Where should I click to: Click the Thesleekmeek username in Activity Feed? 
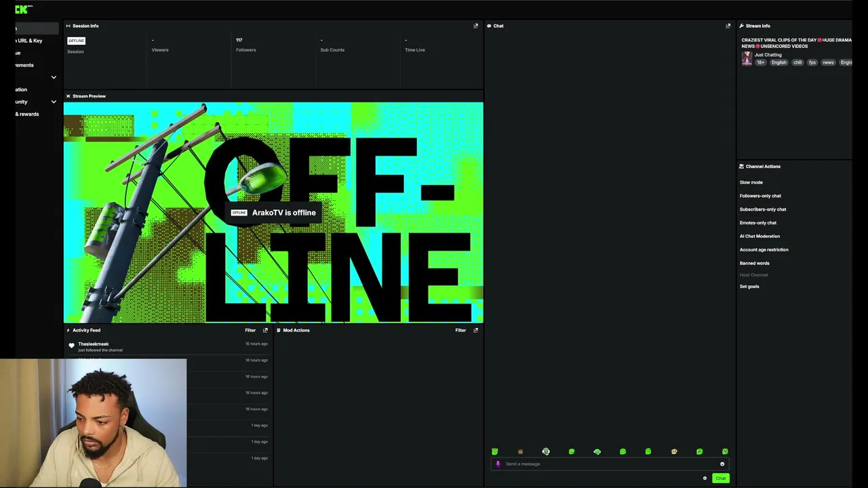(x=93, y=344)
